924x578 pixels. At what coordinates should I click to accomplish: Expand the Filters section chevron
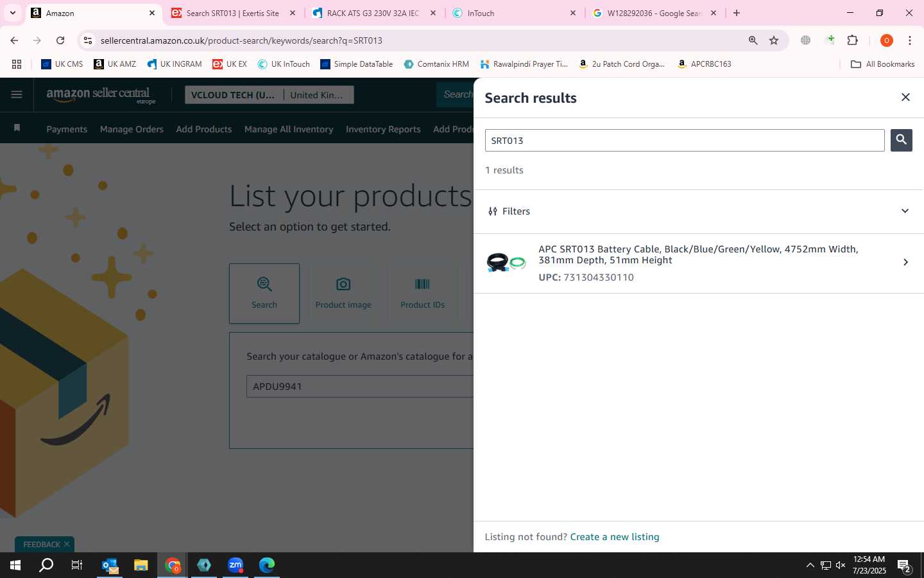(905, 211)
